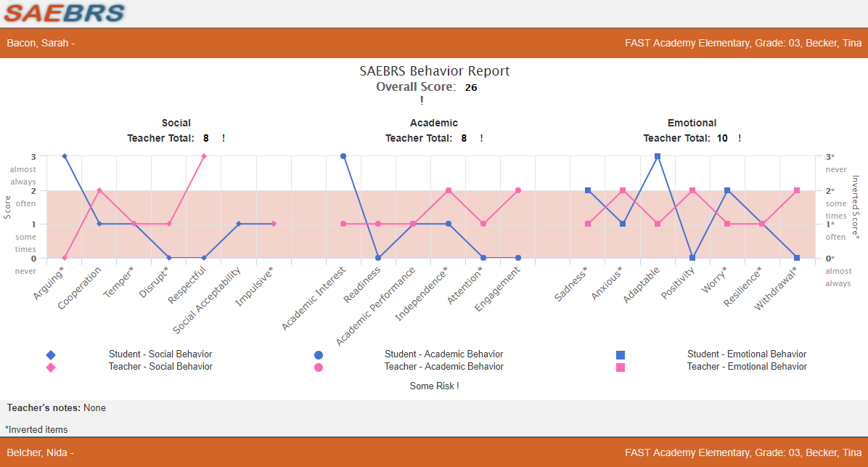
Task: Click the "Arguing*" axis label
Action: pyautogui.click(x=49, y=283)
